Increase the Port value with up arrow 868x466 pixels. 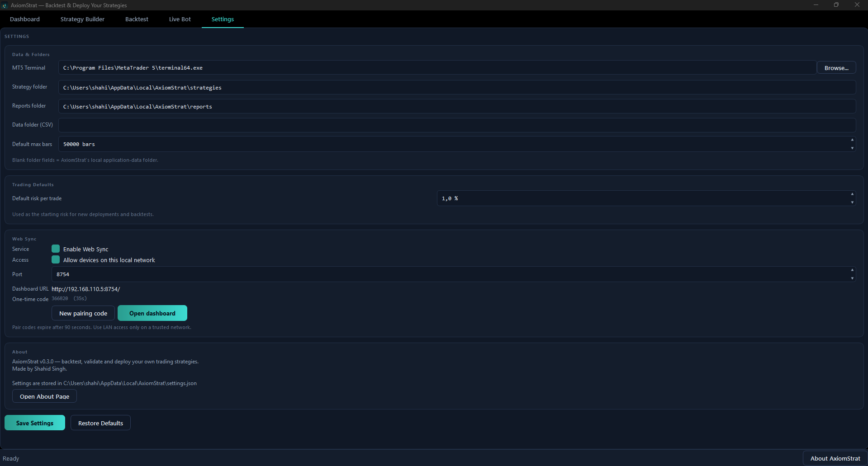pyautogui.click(x=852, y=270)
